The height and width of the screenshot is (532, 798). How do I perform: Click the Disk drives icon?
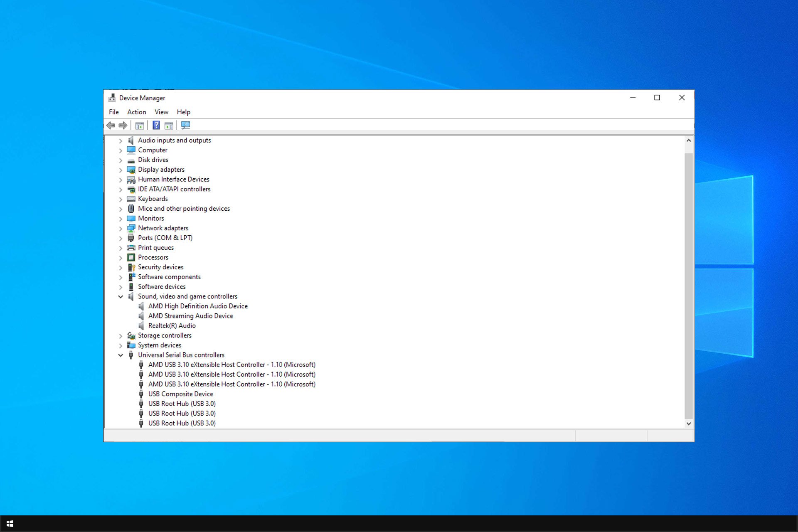click(x=131, y=160)
